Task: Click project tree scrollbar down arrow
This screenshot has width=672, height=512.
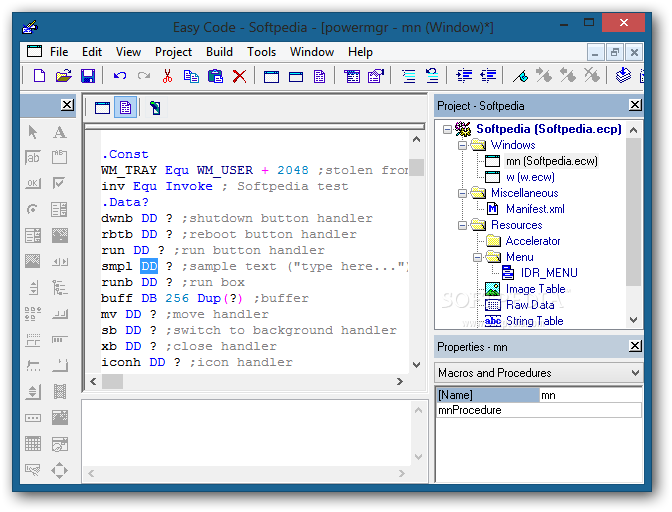Action: pyautogui.click(x=634, y=320)
